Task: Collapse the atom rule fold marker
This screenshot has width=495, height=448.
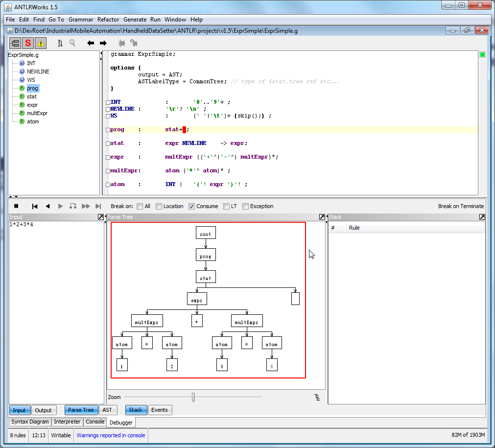Action: click(108, 185)
